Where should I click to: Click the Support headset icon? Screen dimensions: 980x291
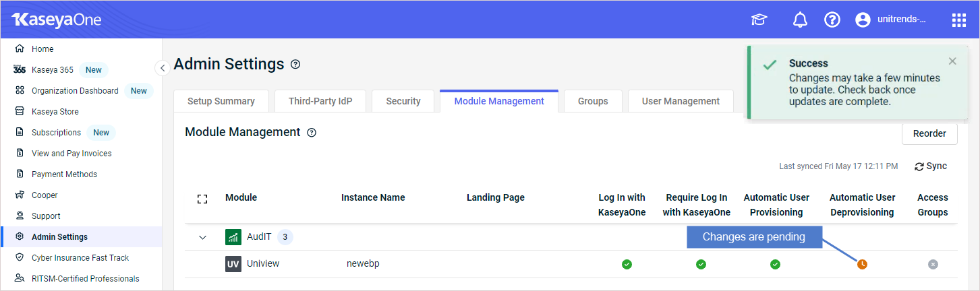pos(20,216)
